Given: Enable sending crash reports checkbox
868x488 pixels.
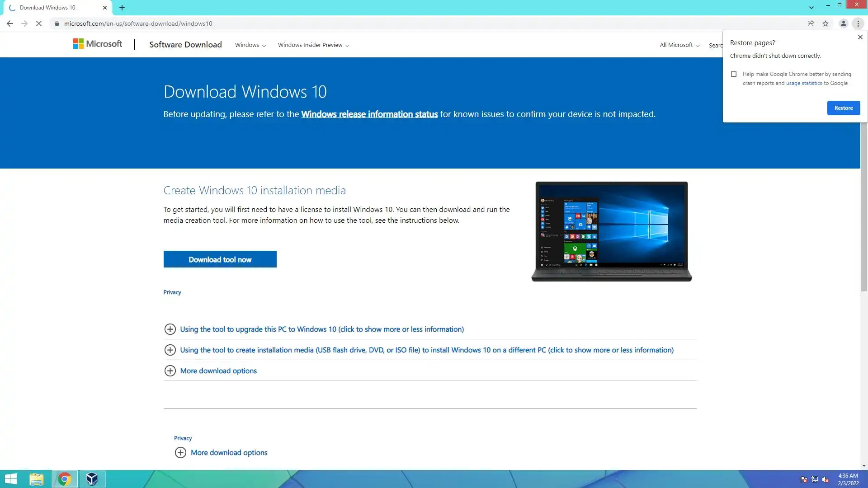Looking at the screenshot, I should pos(734,74).
